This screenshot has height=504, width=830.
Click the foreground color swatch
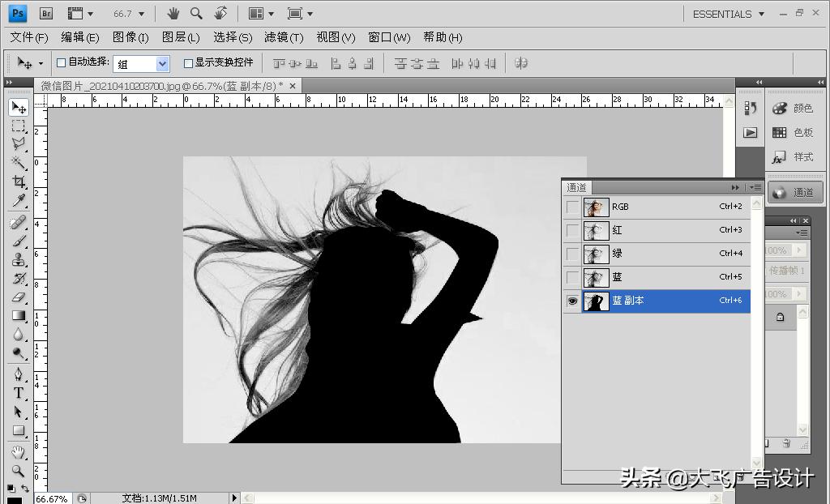coord(14,500)
